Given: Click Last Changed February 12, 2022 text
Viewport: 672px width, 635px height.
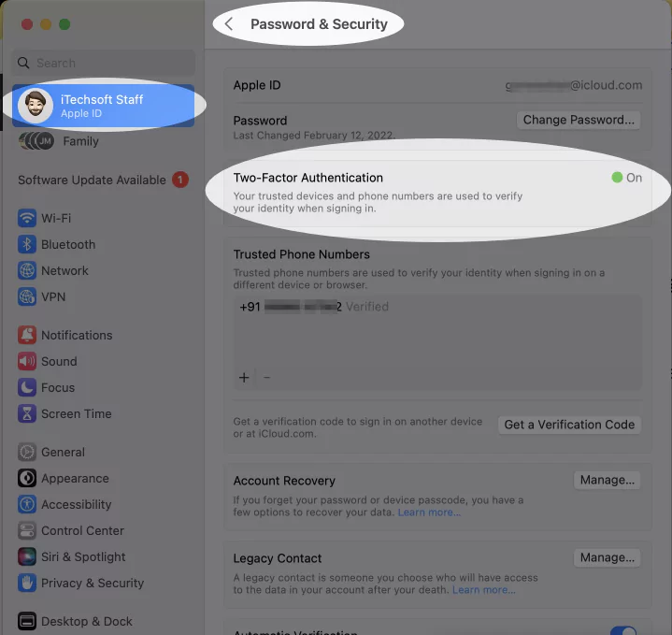Looking at the screenshot, I should pyautogui.click(x=314, y=136).
